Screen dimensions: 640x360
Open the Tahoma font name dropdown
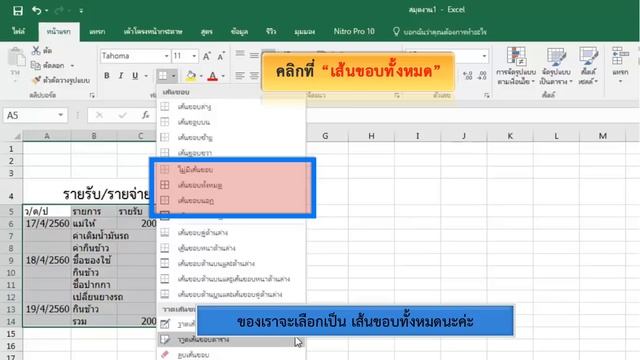coord(167,56)
